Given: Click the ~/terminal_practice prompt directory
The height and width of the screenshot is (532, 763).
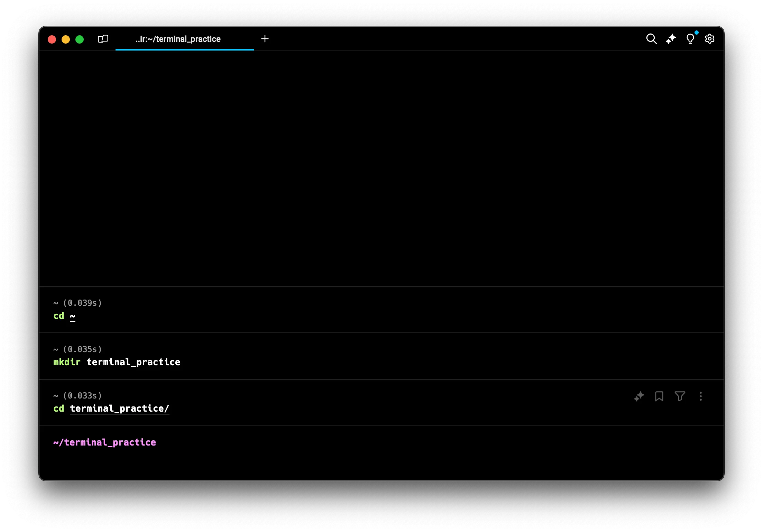Looking at the screenshot, I should pos(104,442).
